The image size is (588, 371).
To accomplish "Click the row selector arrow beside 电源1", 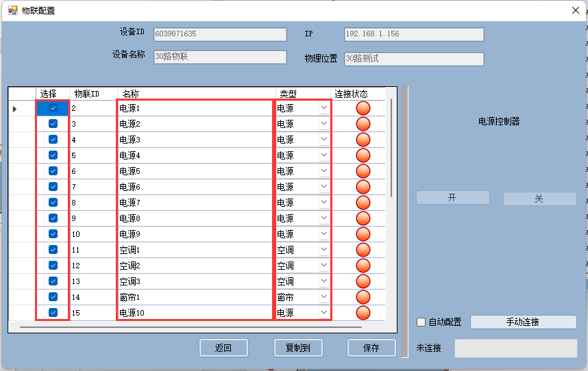I will (16, 108).
